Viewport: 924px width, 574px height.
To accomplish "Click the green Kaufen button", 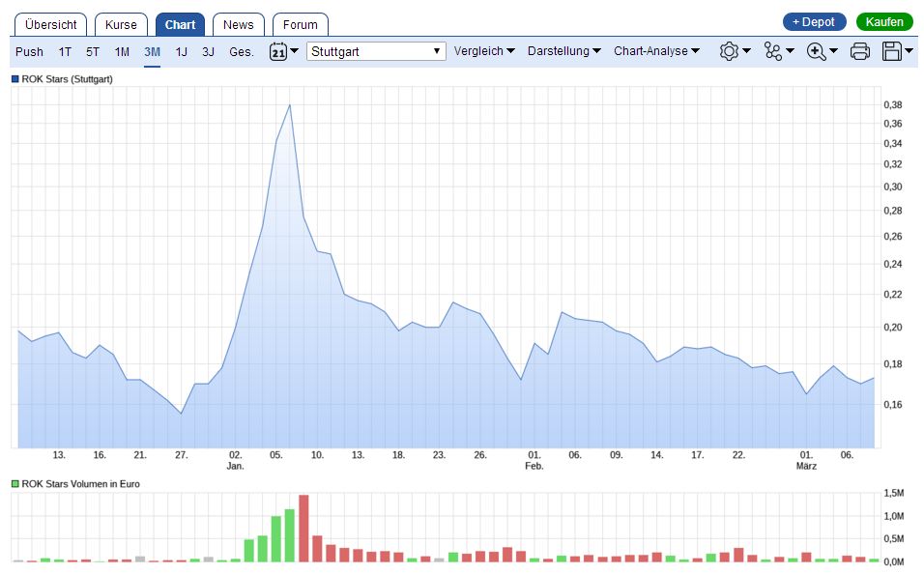I will pos(884,22).
